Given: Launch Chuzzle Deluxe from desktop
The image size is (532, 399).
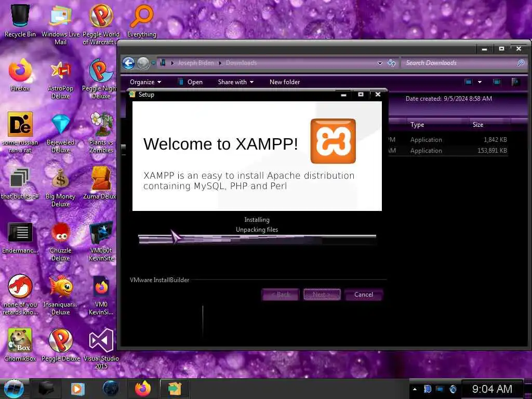Looking at the screenshot, I should [x=60, y=241].
